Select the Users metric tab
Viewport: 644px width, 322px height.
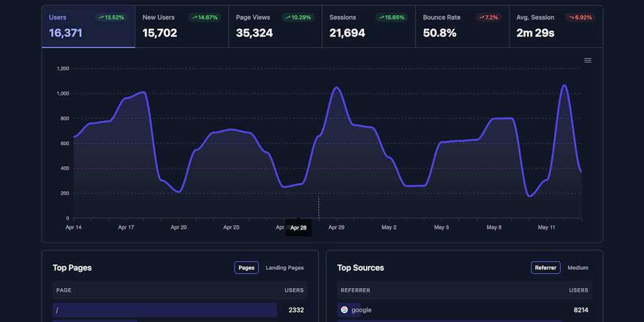pyautogui.click(x=88, y=26)
